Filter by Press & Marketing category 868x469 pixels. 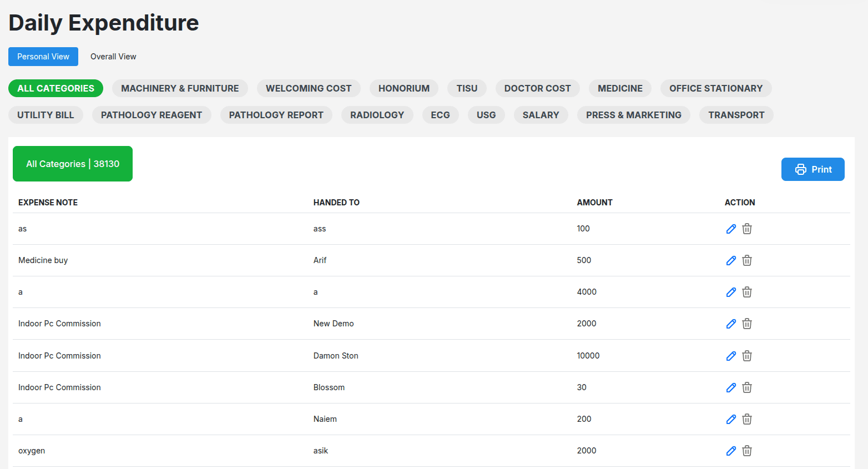(633, 115)
